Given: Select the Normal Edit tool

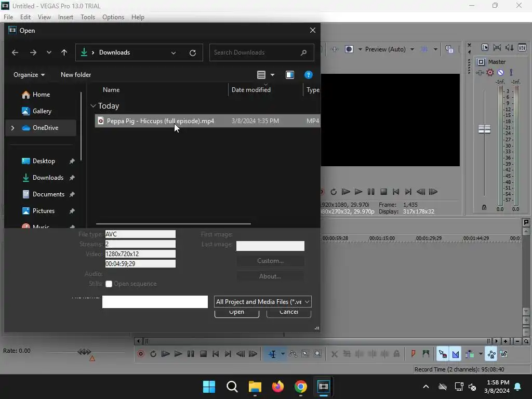Looking at the screenshot, I should pos(272,354).
